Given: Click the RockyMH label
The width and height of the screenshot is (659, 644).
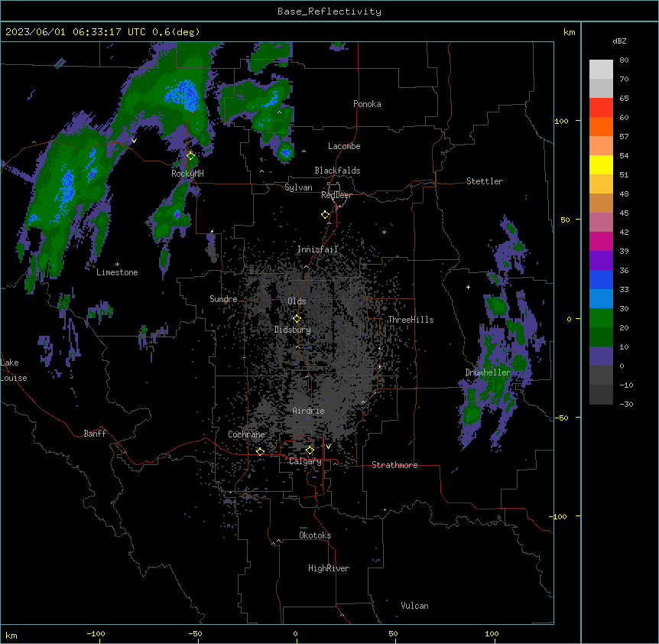Looking at the screenshot, I should click(187, 174).
